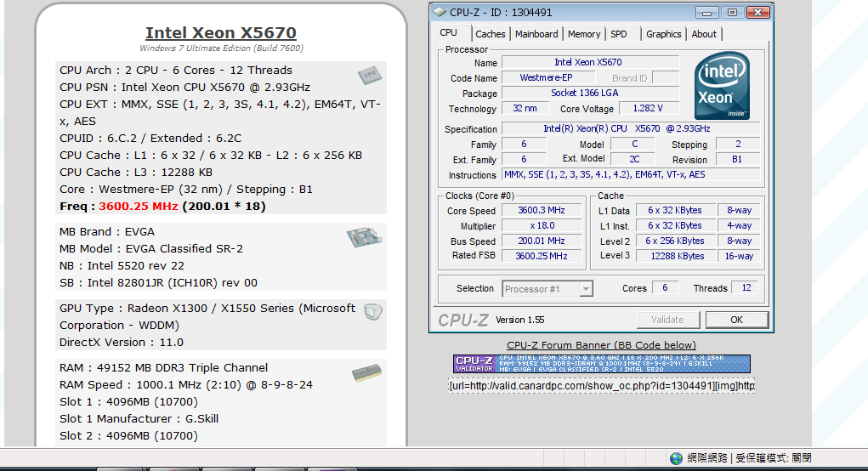Click the CPU-Z Version 1.55 label
The width and height of the screenshot is (868, 471).
pos(519,320)
